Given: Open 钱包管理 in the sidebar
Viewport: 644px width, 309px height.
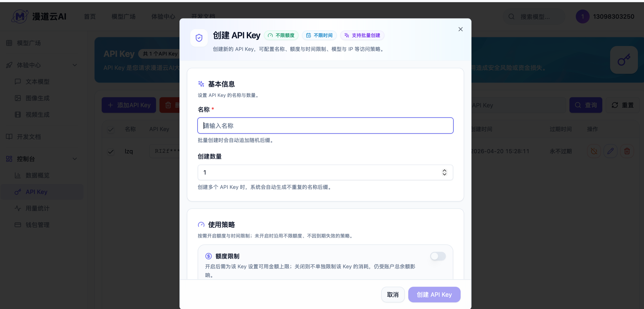Looking at the screenshot, I should [38, 225].
